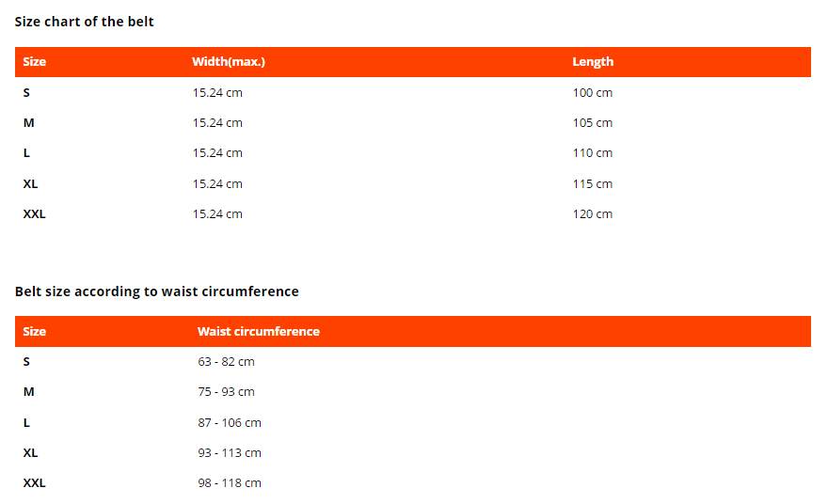Click the 105 cm length value
Image resolution: width=828 pixels, height=504 pixels.
(x=593, y=123)
